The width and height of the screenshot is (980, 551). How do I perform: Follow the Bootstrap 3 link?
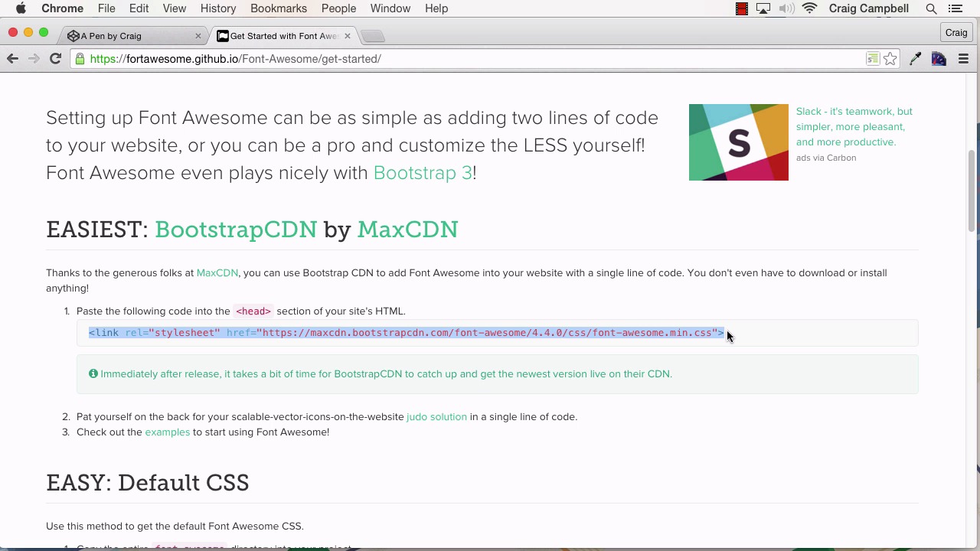423,173
